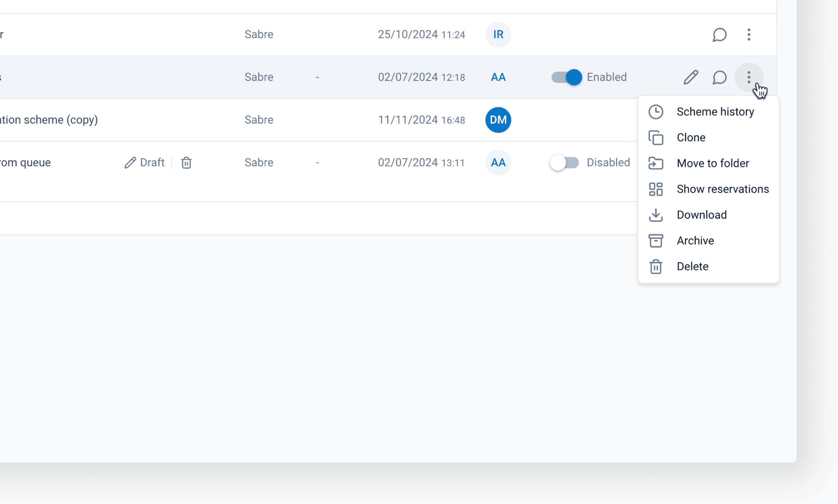Turn off the Enabled toggle switch
Image resolution: width=838 pixels, height=504 pixels.
(566, 77)
